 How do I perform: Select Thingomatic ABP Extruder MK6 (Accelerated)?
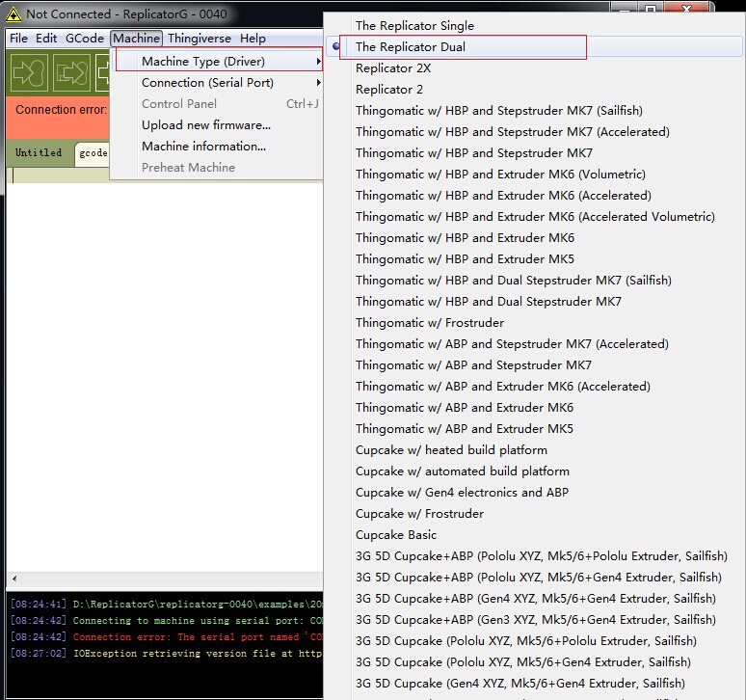click(x=534, y=386)
